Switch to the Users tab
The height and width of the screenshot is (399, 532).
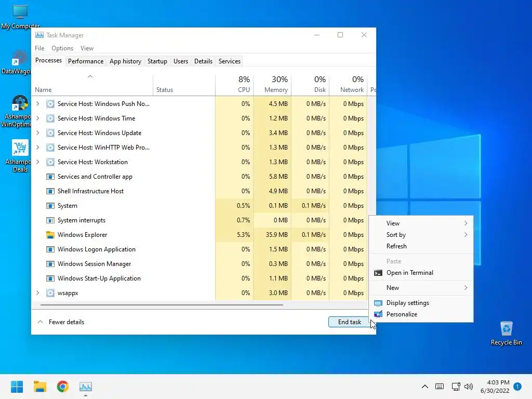(x=180, y=61)
